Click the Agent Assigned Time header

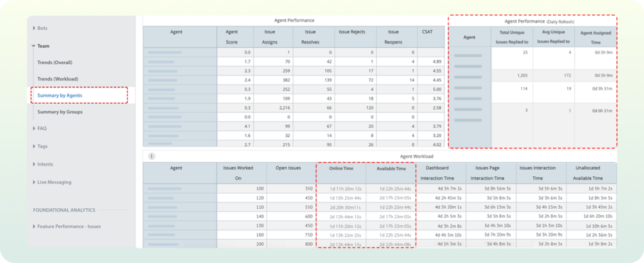pos(596,37)
